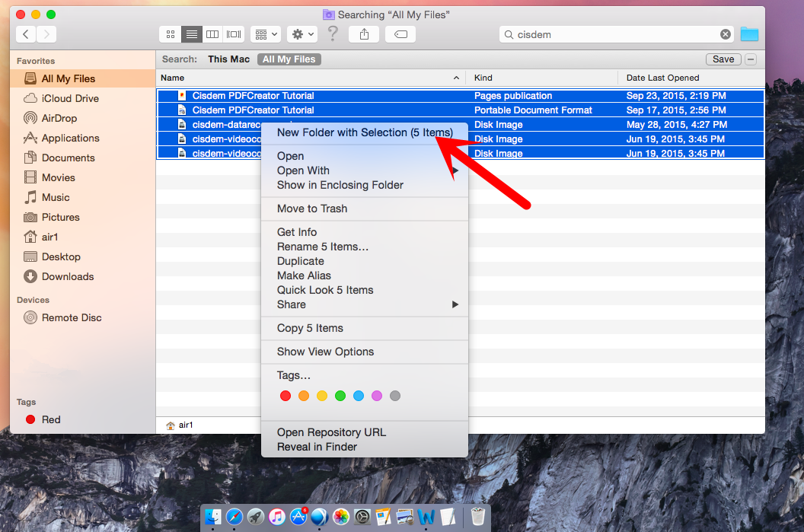
Task: Choose Duplicate from context menu
Action: tap(365, 261)
